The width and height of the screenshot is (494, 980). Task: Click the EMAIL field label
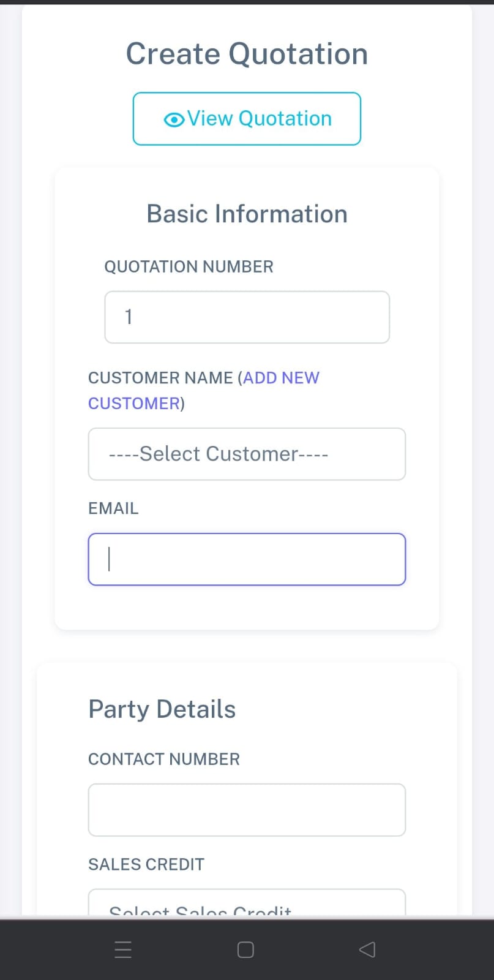tap(113, 508)
